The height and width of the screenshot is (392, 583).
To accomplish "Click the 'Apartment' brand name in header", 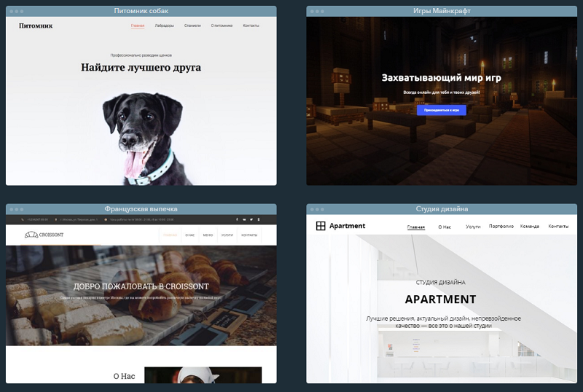I will (348, 226).
